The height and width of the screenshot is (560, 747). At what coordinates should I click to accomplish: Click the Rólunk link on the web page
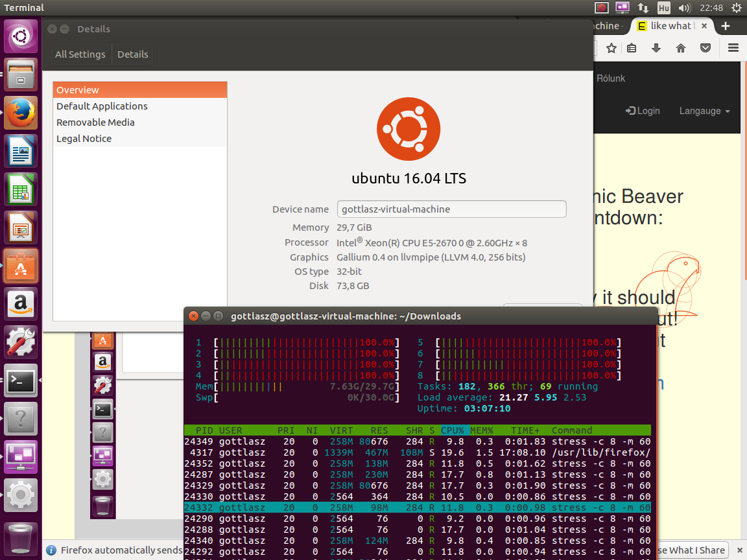(x=611, y=78)
